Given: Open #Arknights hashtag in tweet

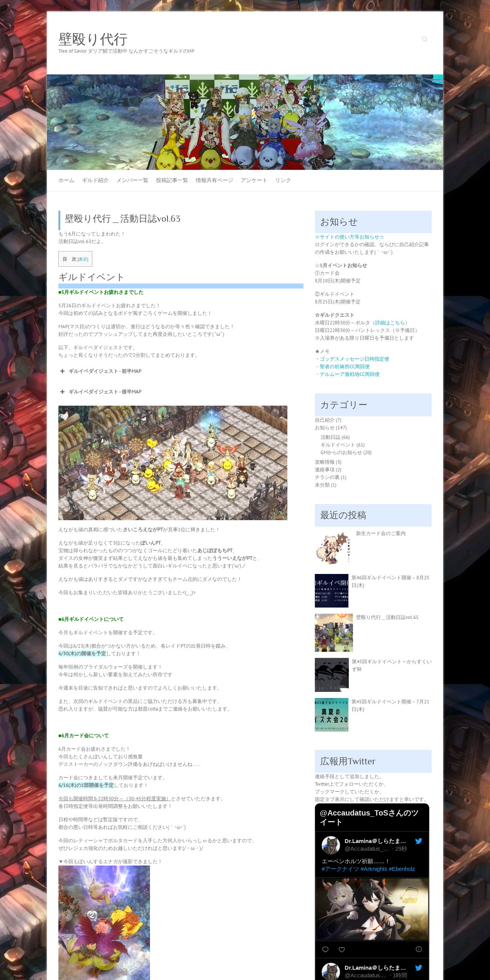Looking at the screenshot, I should (374, 869).
